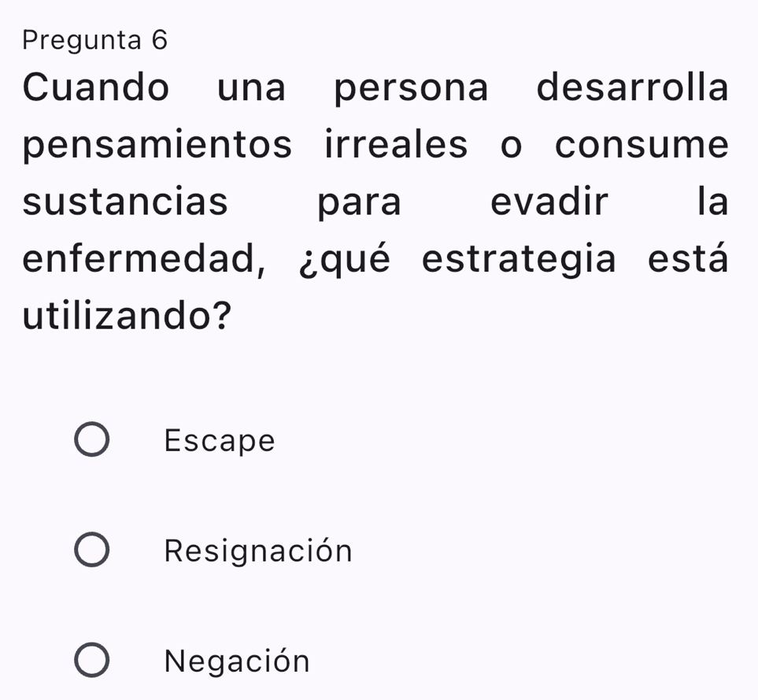Image resolution: width=758 pixels, height=700 pixels.
Task: Click the word "desarrolla" in the question
Action: click(x=633, y=88)
